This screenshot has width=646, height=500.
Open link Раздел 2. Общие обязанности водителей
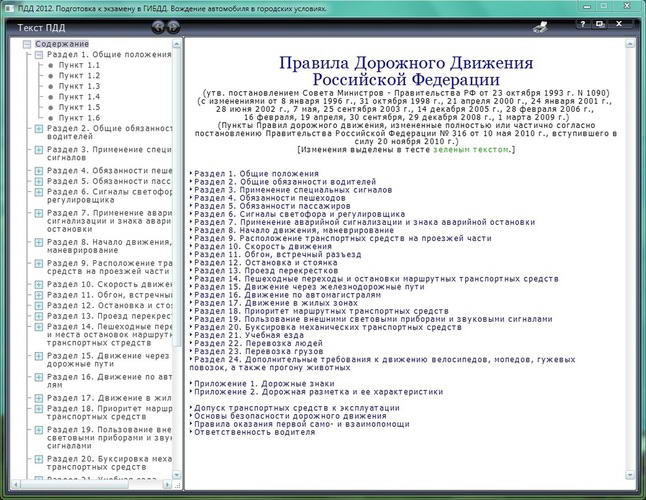[285, 182]
